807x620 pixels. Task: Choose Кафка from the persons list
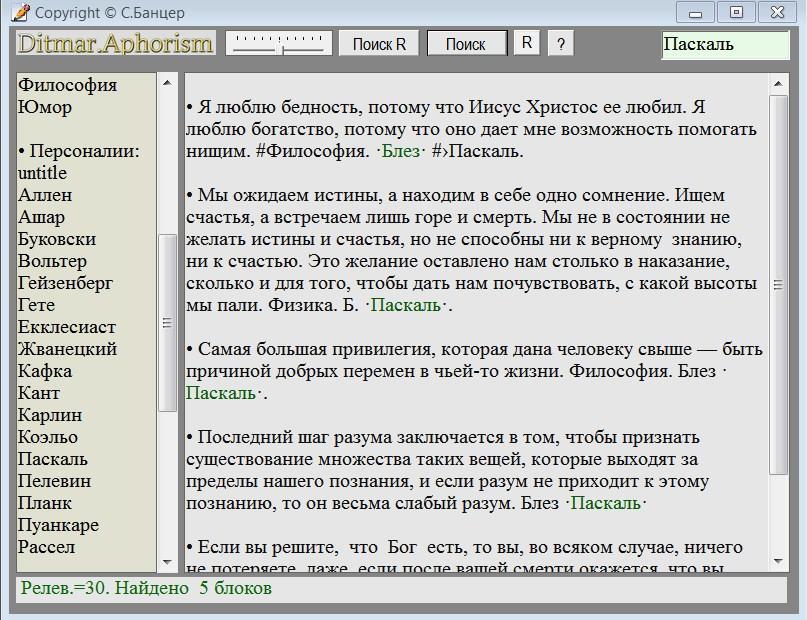pos(45,371)
